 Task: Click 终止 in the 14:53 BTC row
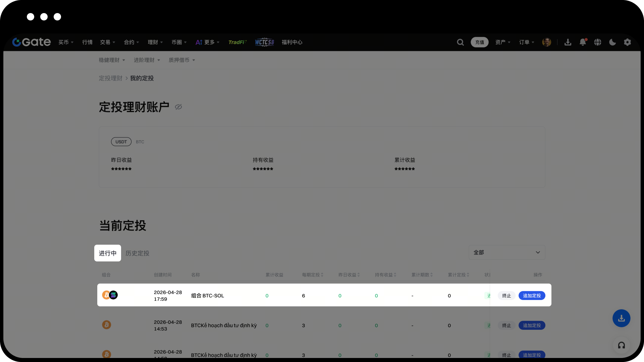506,325
